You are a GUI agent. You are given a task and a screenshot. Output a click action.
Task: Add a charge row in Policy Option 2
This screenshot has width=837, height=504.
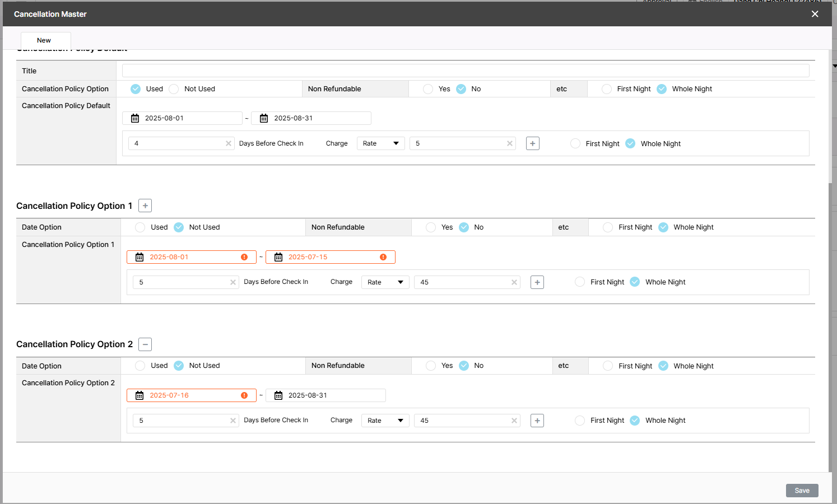(537, 421)
